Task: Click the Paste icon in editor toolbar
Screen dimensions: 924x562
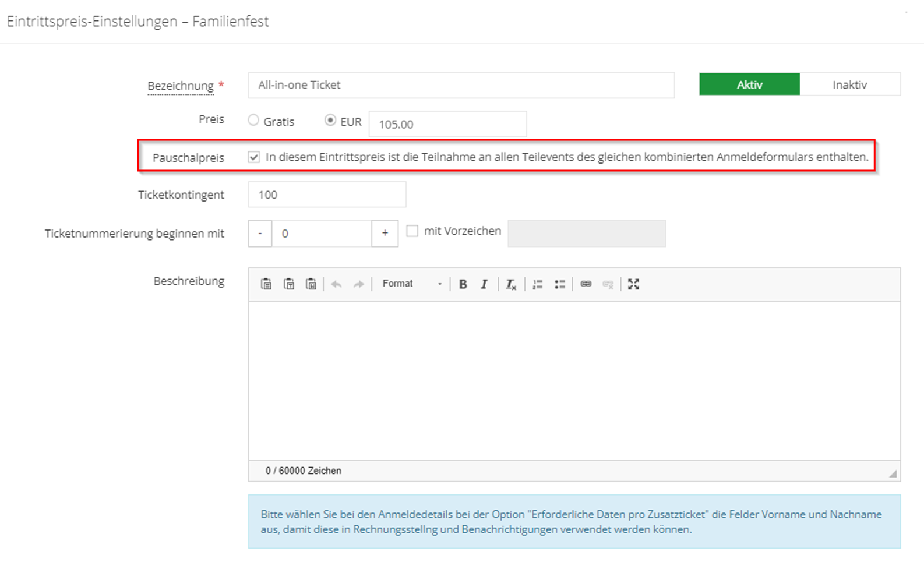Action: coord(266,284)
